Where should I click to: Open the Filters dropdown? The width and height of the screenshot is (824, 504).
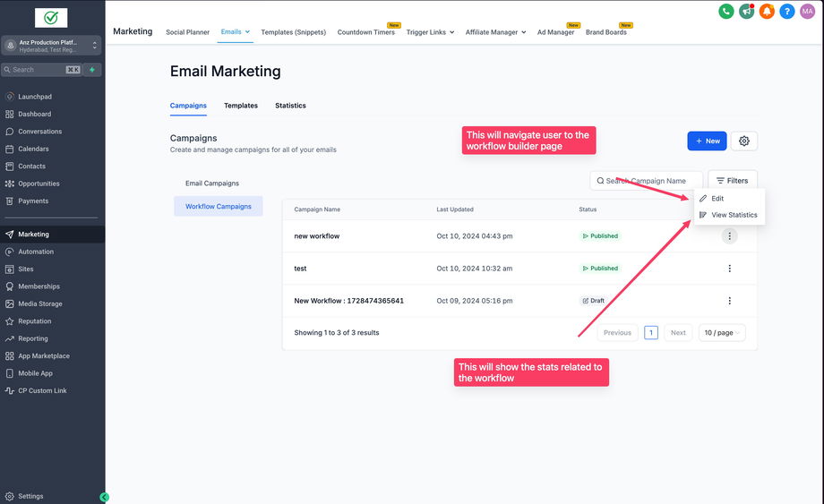(733, 181)
